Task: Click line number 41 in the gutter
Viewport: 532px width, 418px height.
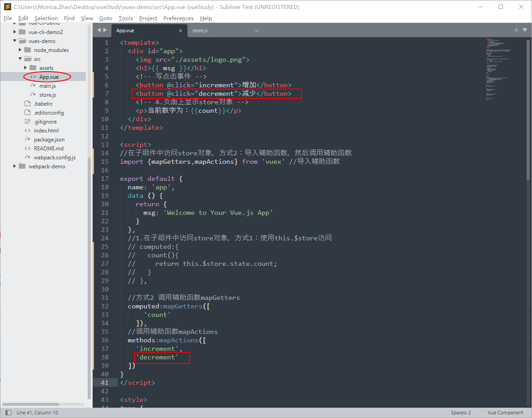Action: [105, 382]
